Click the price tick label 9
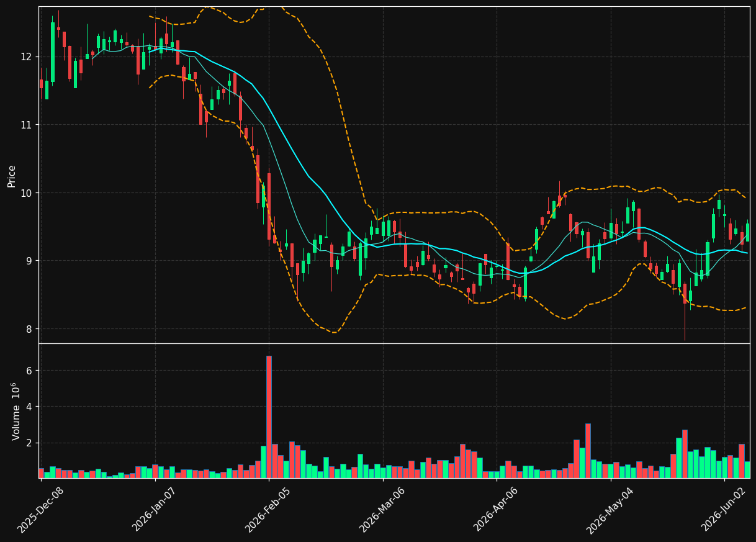This screenshot has width=756, height=542. [29, 261]
